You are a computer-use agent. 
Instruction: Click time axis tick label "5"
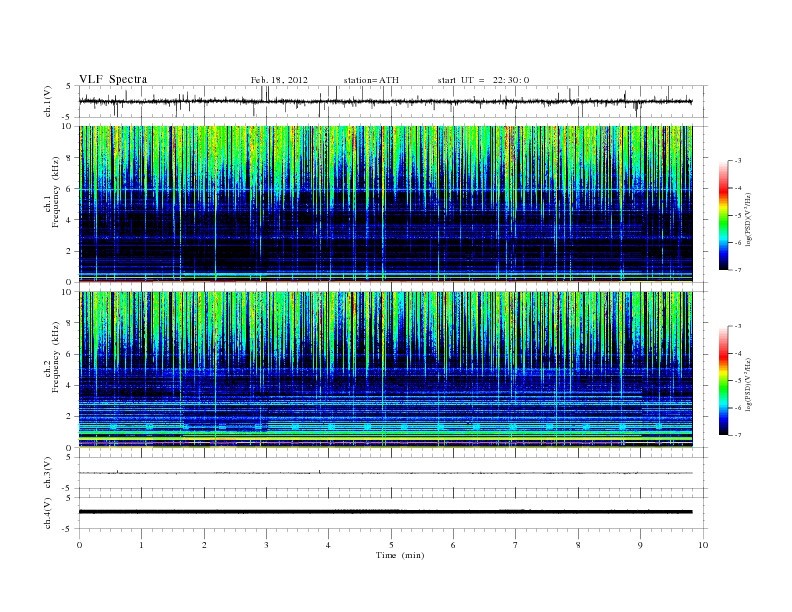click(x=391, y=545)
